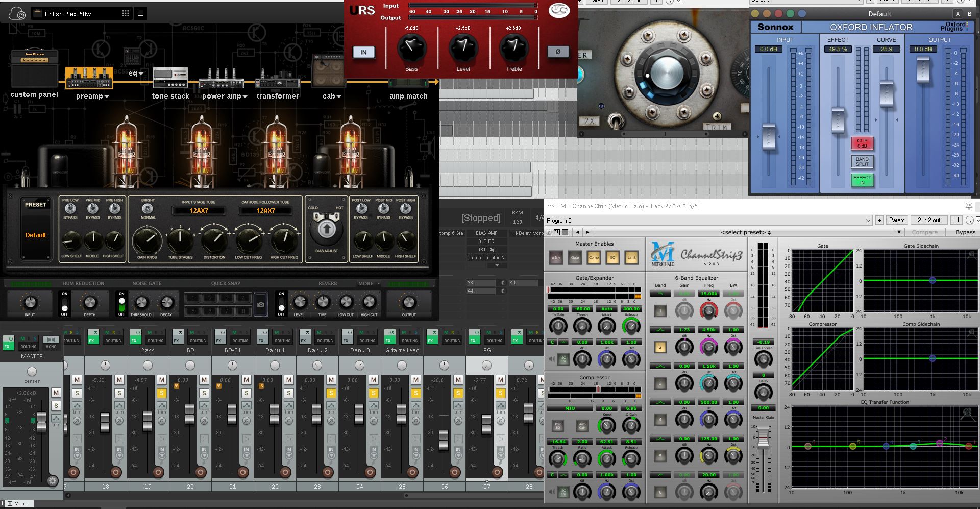Open ROUTING on the BD track

(198, 341)
